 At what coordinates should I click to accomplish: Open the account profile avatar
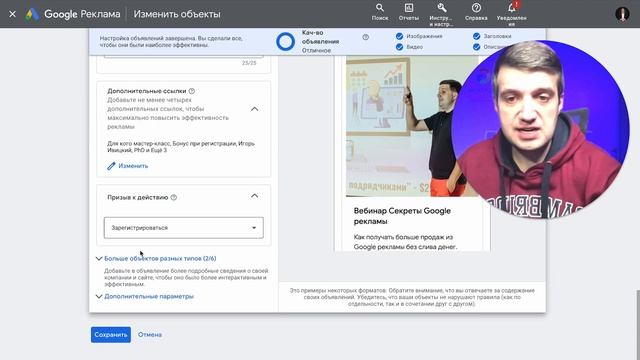[622, 14]
